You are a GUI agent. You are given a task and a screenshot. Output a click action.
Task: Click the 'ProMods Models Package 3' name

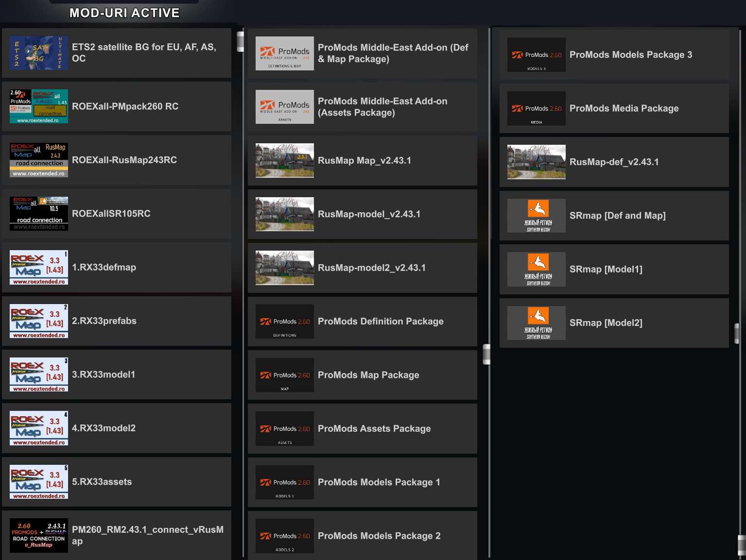pos(631,55)
